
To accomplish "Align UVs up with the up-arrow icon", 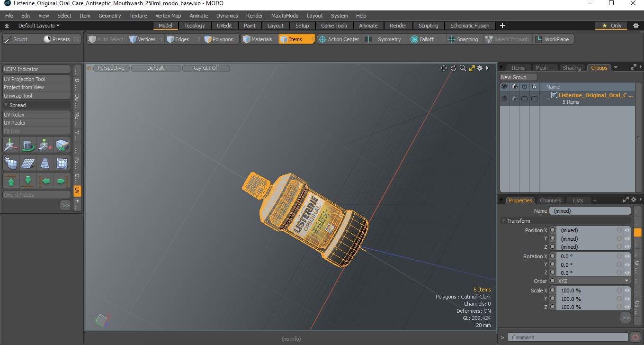I will click(x=11, y=181).
